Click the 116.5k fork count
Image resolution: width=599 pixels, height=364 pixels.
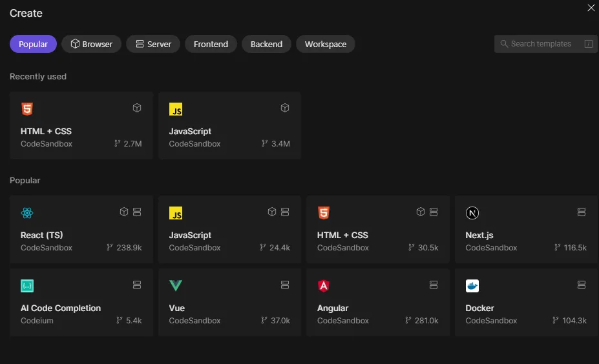(575, 248)
